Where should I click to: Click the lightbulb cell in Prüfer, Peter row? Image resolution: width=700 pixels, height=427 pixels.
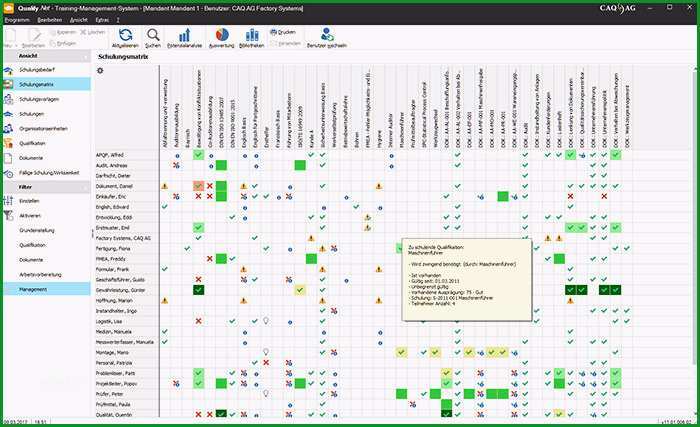266,394
